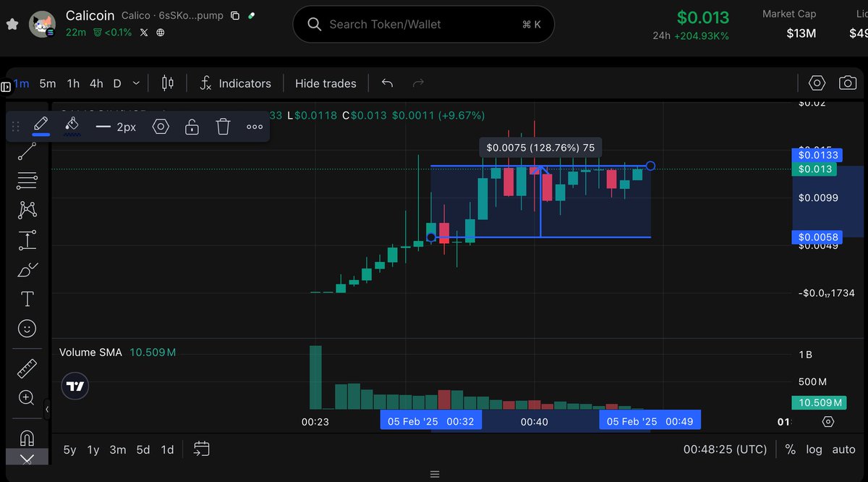Copy the Calico contract address

coord(235,15)
